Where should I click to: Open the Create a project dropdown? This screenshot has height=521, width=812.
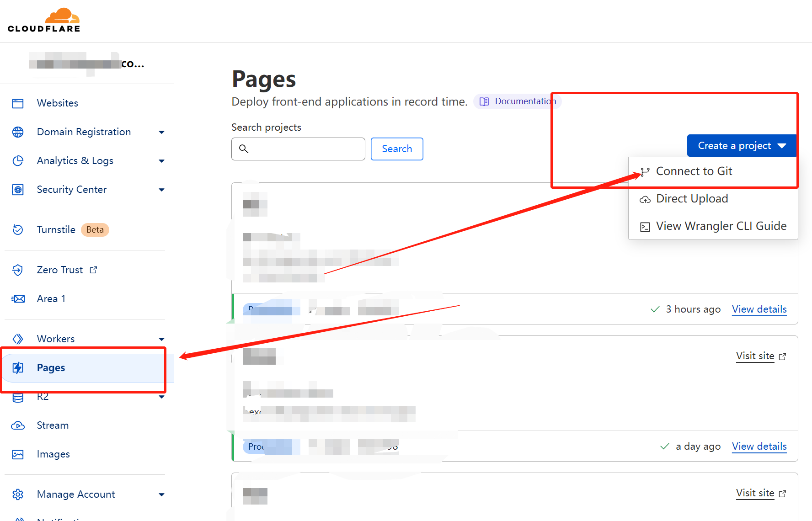[x=742, y=146]
